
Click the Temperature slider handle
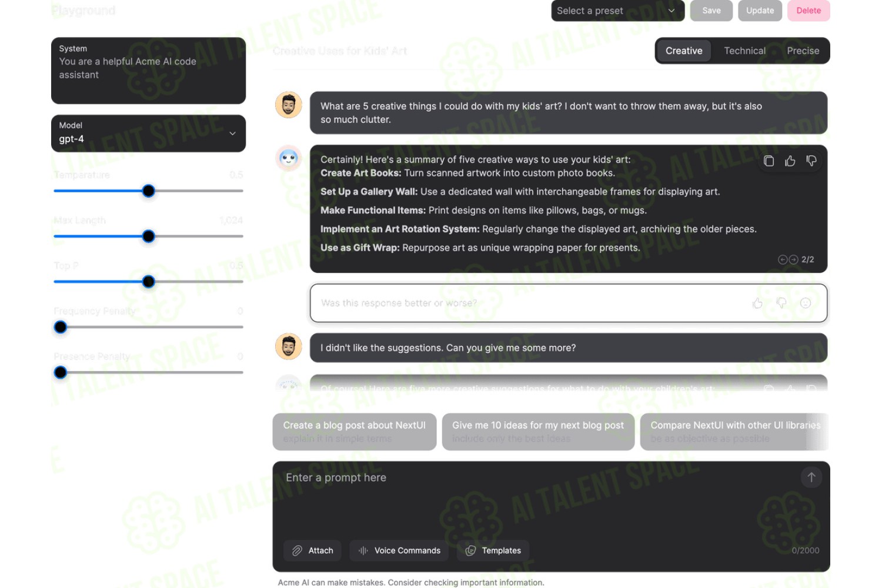(x=149, y=191)
